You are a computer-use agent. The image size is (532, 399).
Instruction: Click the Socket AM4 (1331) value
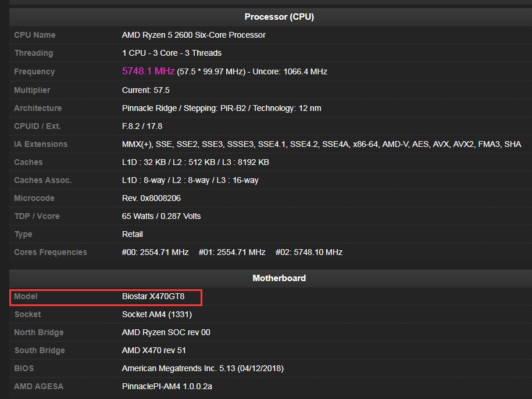coord(157,314)
